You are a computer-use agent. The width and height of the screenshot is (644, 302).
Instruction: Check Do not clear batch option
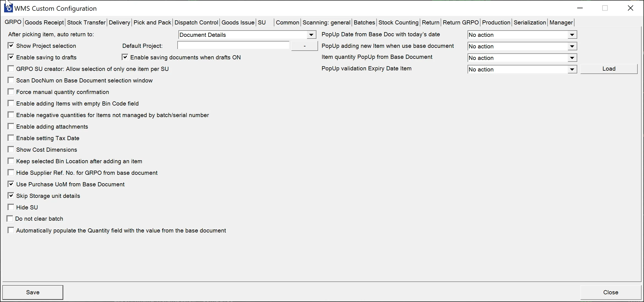(x=10, y=219)
